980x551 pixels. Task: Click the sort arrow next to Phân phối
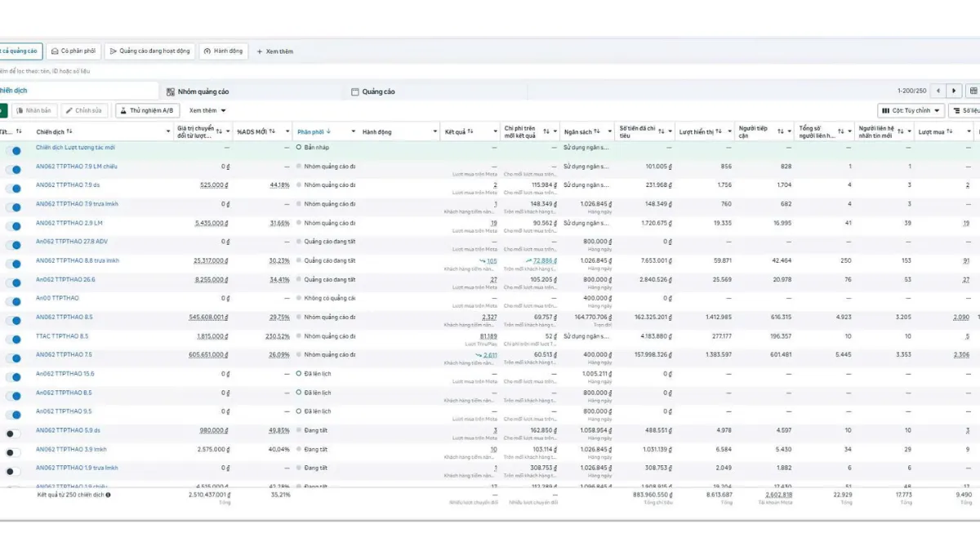point(329,131)
